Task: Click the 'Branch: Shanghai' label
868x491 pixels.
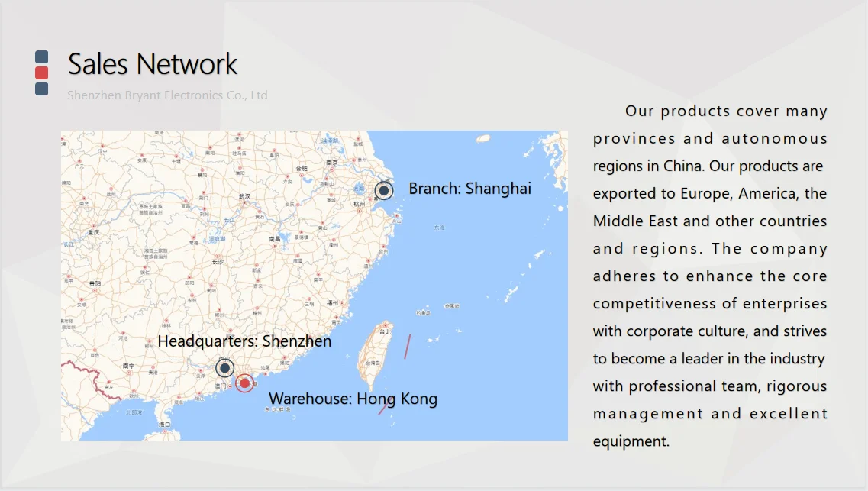Action: point(470,189)
